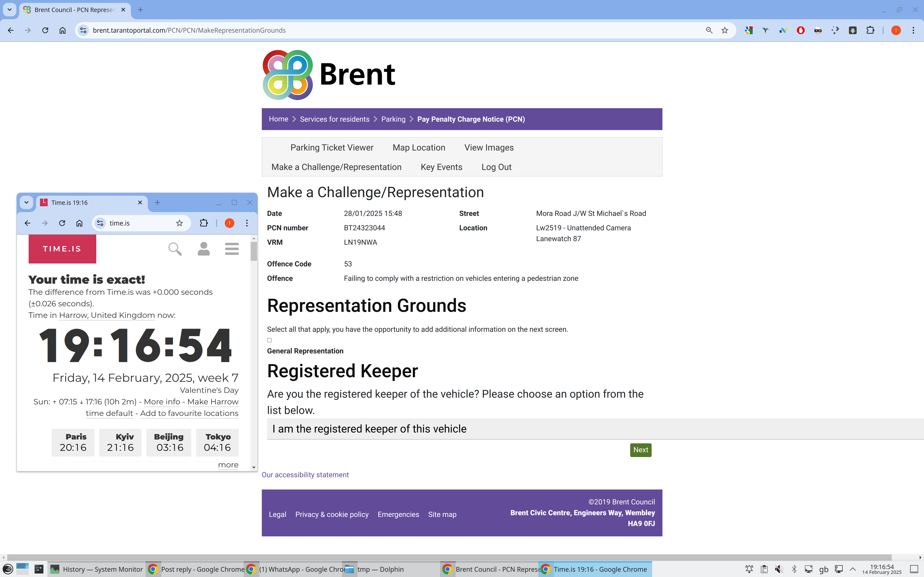924x577 pixels.
Task: Reload the Brent Council page
Action: (45, 30)
